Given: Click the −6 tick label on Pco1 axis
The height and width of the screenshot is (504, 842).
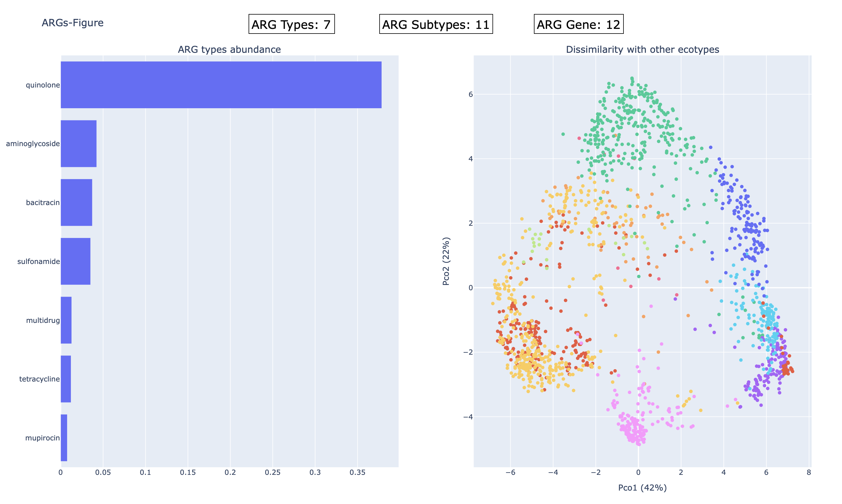Looking at the screenshot, I should tap(510, 473).
